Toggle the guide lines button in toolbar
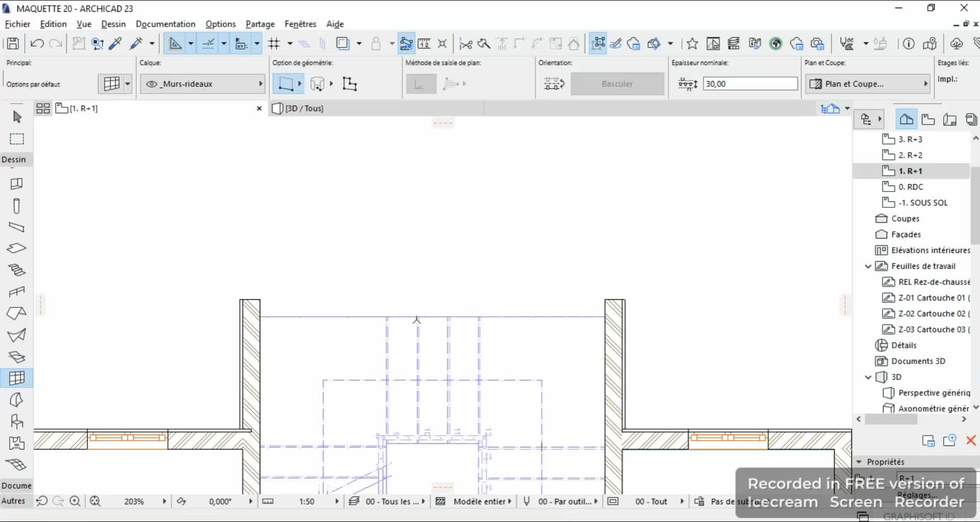The height and width of the screenshot is (522, 980). [x=175, y=43]
